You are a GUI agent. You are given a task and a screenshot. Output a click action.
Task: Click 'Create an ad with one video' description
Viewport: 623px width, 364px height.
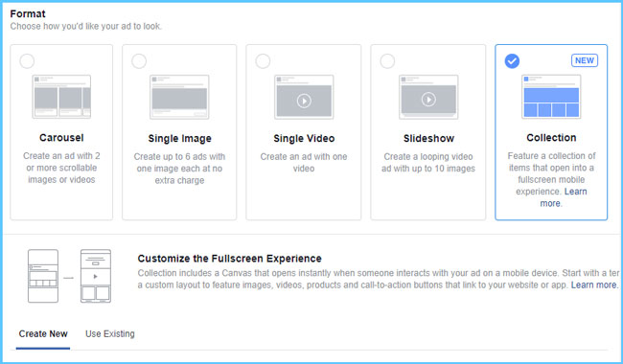tap(304, 162)
